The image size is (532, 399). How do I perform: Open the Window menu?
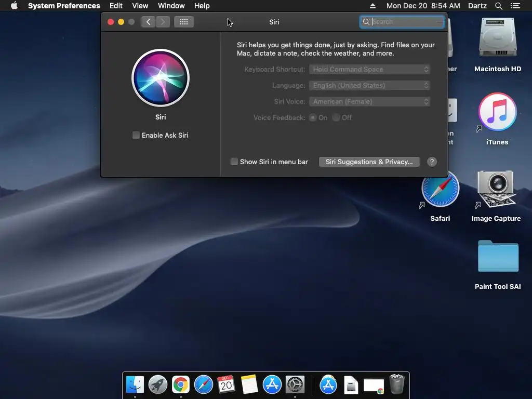click(171, 6)
